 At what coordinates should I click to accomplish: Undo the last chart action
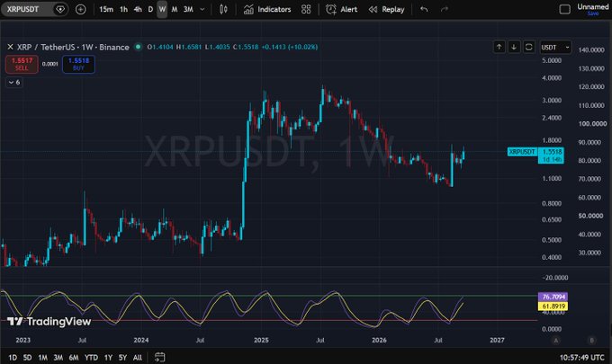[x=424, y=9]
